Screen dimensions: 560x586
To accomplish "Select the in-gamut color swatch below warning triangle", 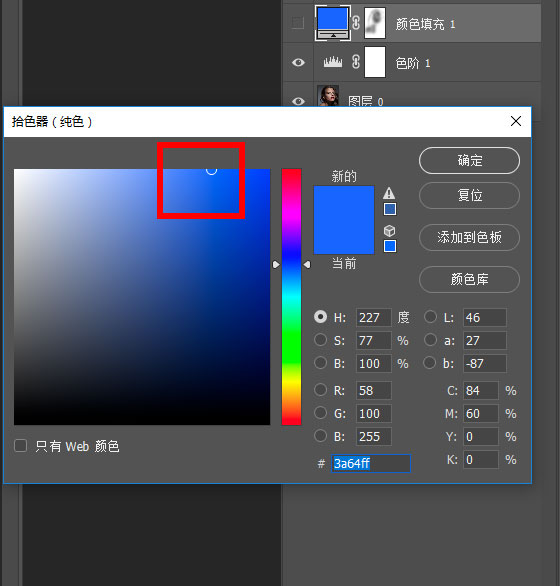I will click(x=390, y=209).
